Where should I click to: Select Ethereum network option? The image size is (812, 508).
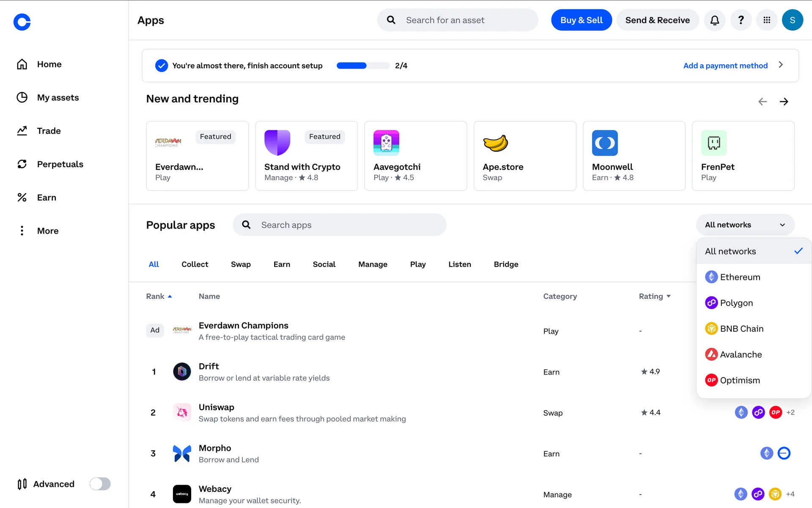pyautogui.click(x=740, y=277)
